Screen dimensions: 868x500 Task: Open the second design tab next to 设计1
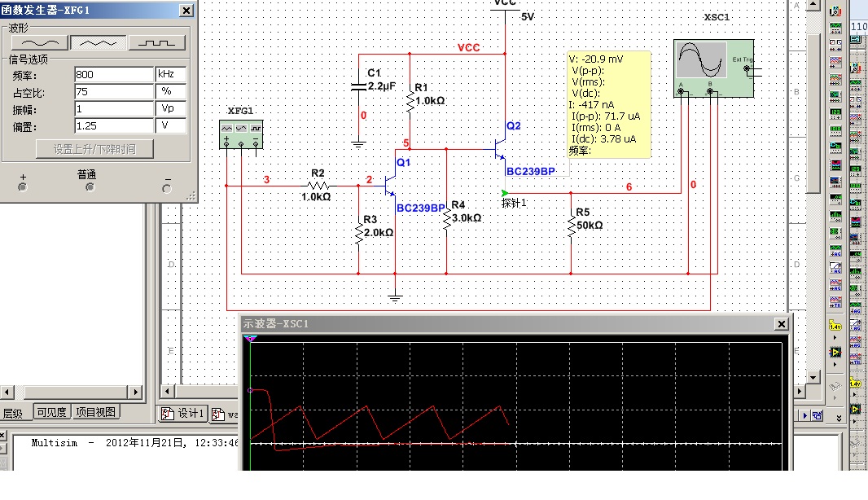click(224, 414)
